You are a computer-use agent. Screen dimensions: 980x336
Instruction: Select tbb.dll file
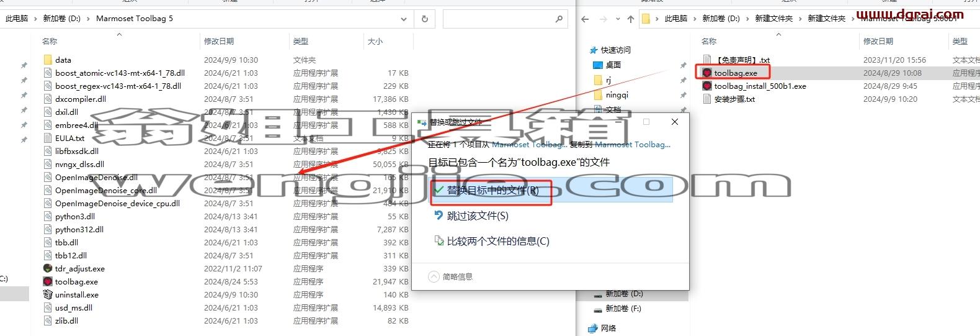[66, 242]
